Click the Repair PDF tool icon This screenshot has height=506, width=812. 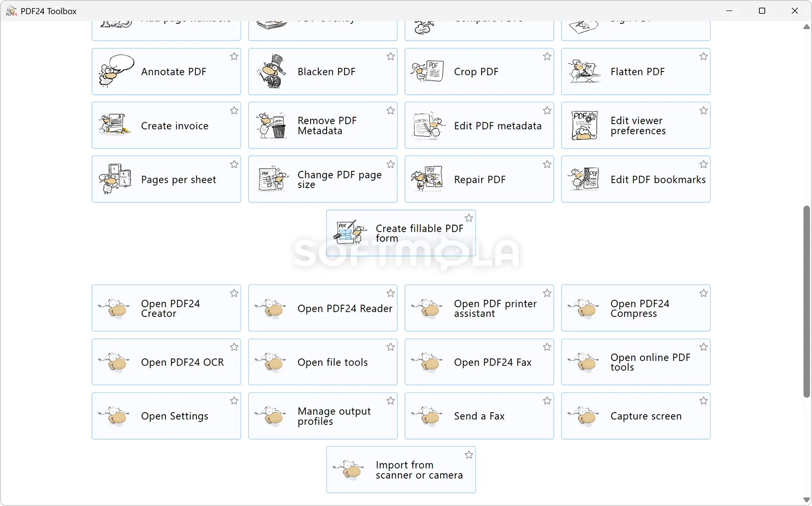coord(427,179)
